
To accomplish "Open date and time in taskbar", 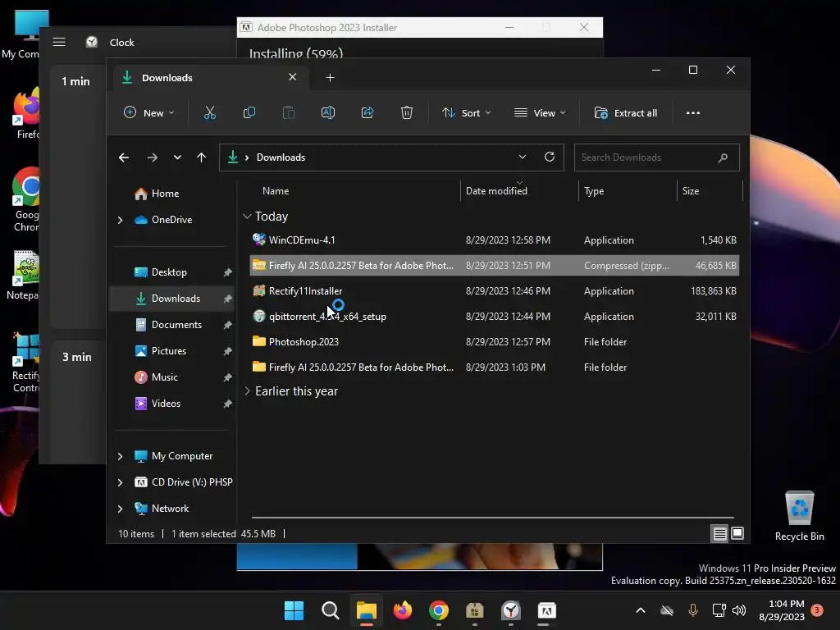I will 782,610.
